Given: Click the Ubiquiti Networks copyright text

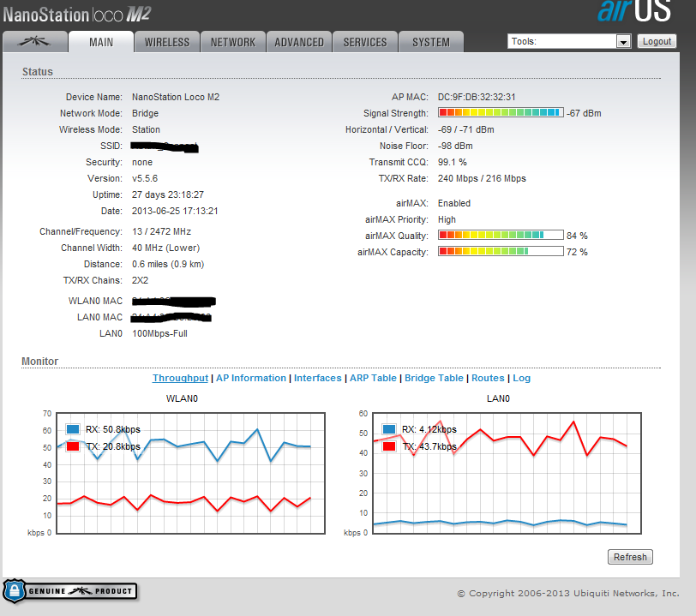Looking at the screenshot, I should pyautogui.click(x=568, y=594).
